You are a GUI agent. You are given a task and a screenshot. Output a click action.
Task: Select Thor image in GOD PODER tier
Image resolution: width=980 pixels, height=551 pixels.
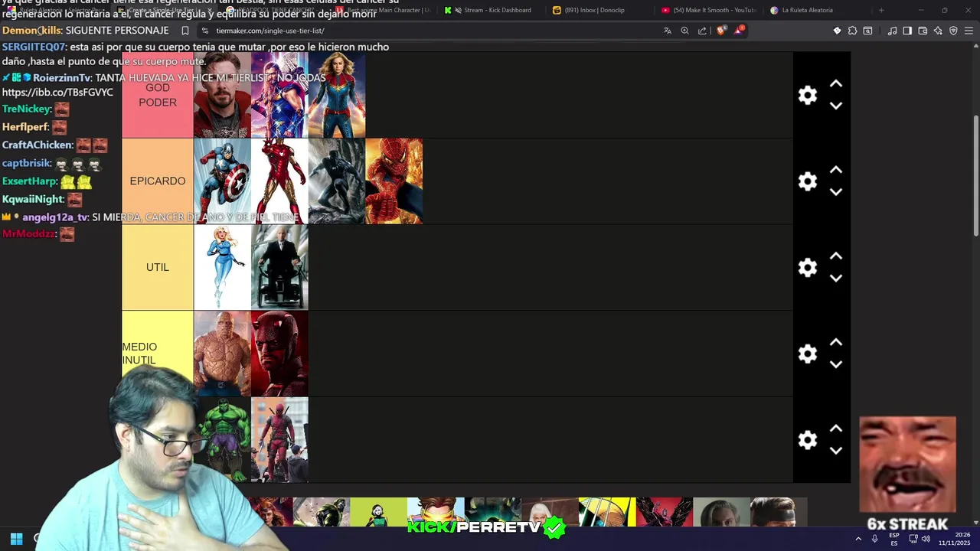point(279,95)
